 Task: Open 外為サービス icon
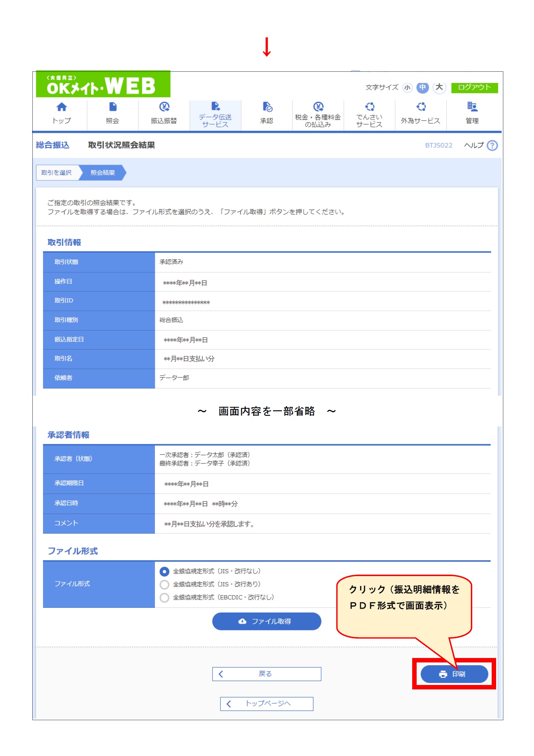(x=421, y=107)
